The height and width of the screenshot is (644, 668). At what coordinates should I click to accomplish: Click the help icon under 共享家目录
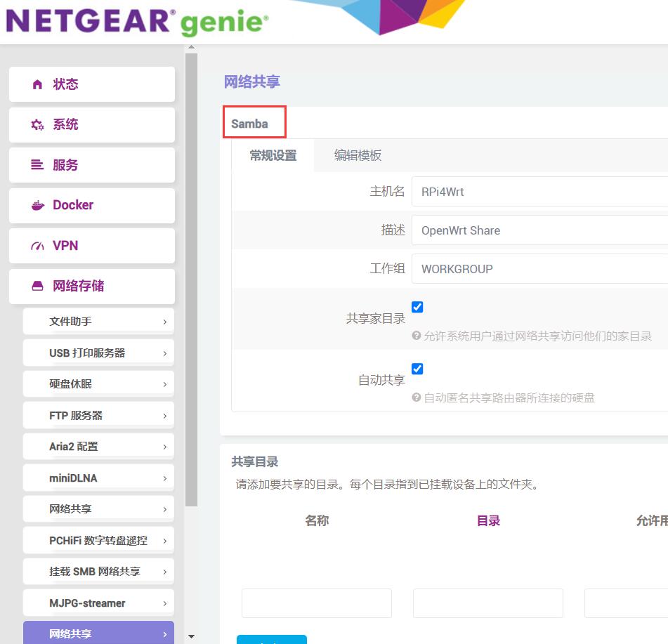[x=417, y=336]
